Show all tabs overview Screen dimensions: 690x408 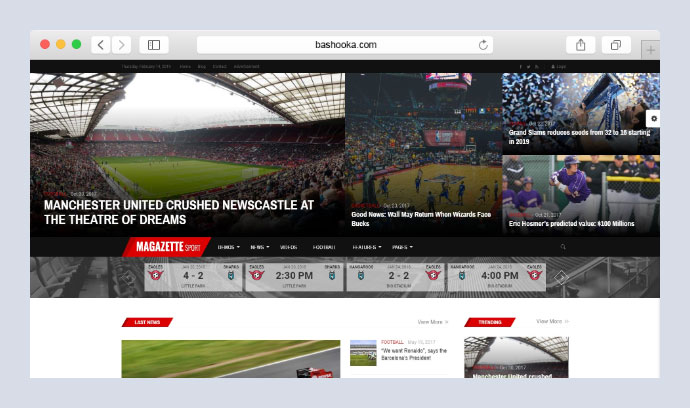click(x=616, y=45)
